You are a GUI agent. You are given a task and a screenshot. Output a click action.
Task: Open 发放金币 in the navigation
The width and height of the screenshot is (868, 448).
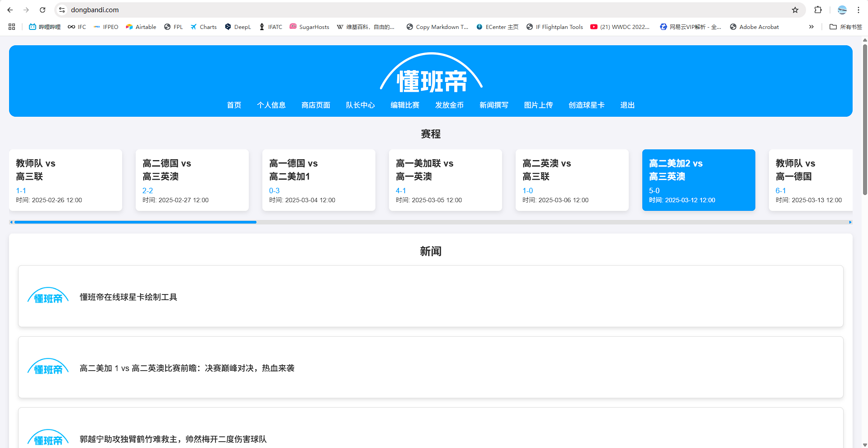450,105
